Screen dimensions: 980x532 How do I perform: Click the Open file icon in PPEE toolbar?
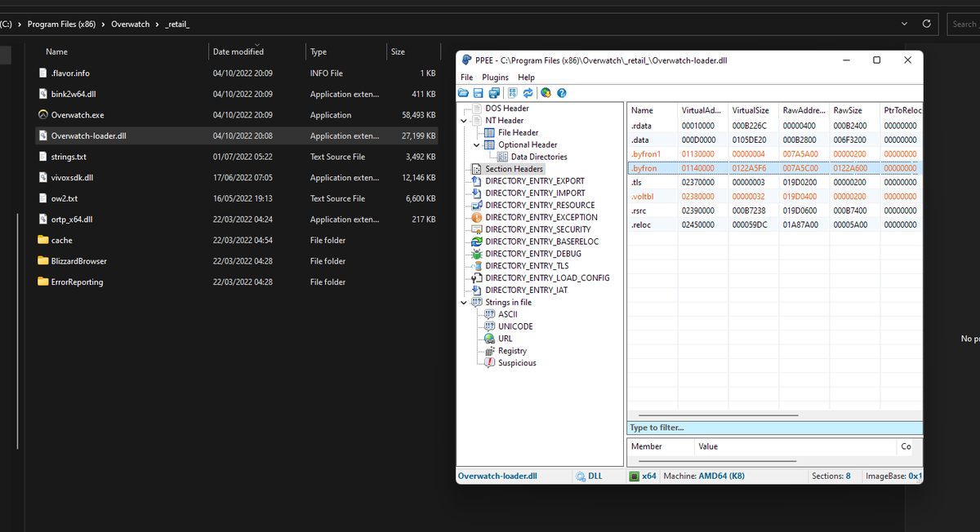(x=464, y=93)
